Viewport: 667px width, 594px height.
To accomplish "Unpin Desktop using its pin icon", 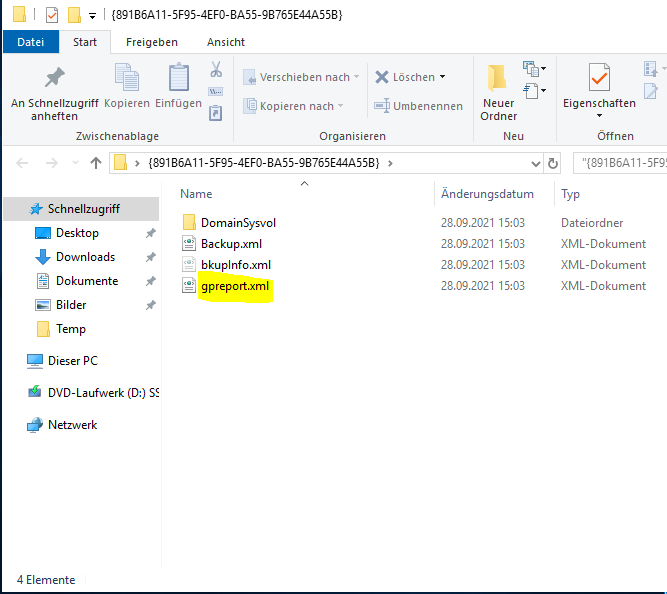I will pos(151,233).
